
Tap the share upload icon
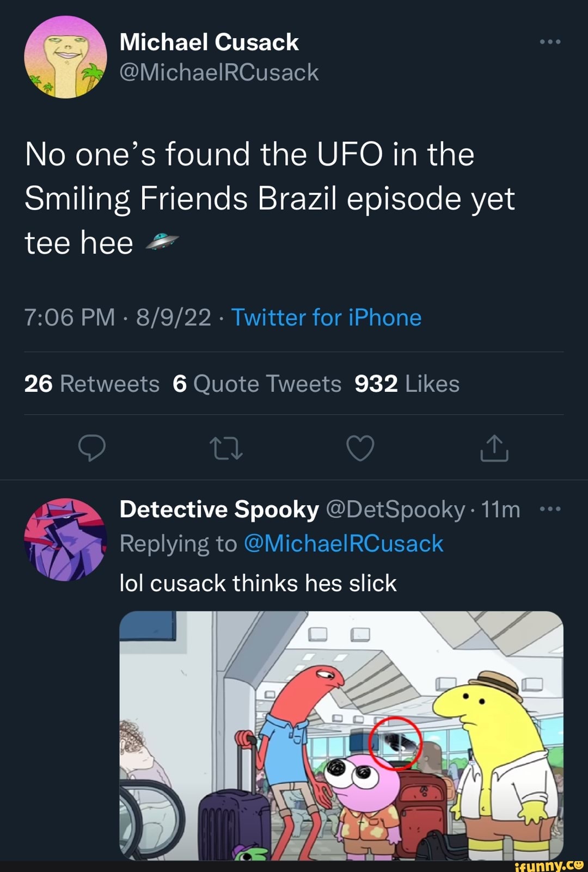pos(494,448)
